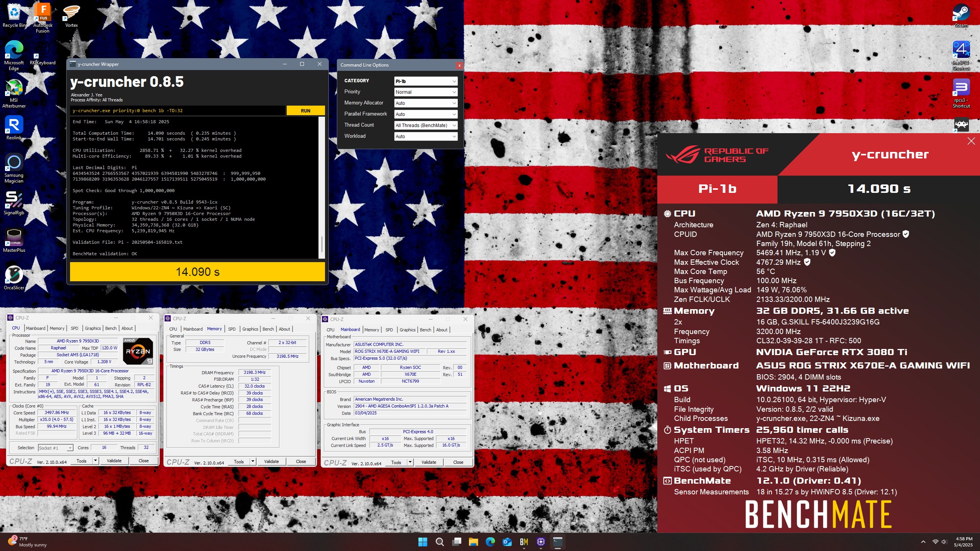Screen dimensions: 980x551
Task: Open Tools dropdown arrow in the first CPU-Z window
Action: (x=95, y=461)
